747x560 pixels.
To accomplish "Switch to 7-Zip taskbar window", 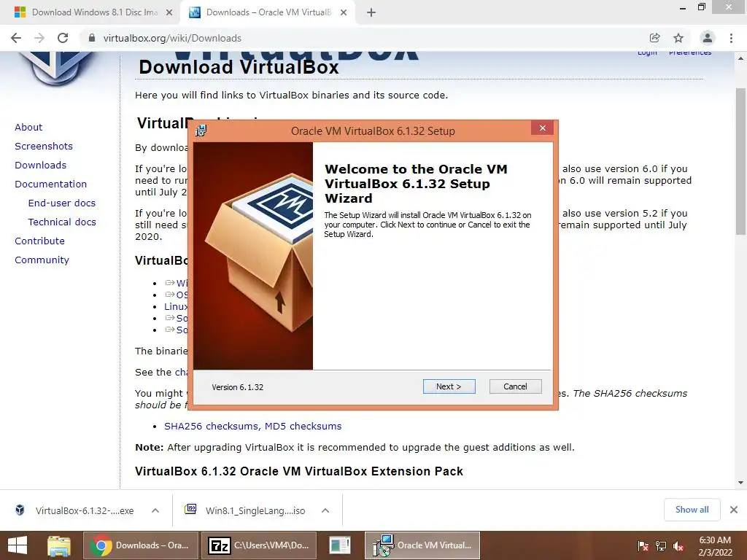I will click(x=258, y=545).
